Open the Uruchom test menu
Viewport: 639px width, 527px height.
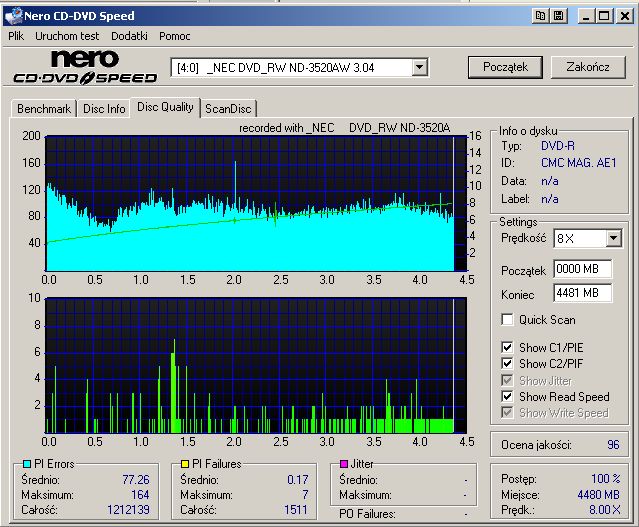(67, 36)
